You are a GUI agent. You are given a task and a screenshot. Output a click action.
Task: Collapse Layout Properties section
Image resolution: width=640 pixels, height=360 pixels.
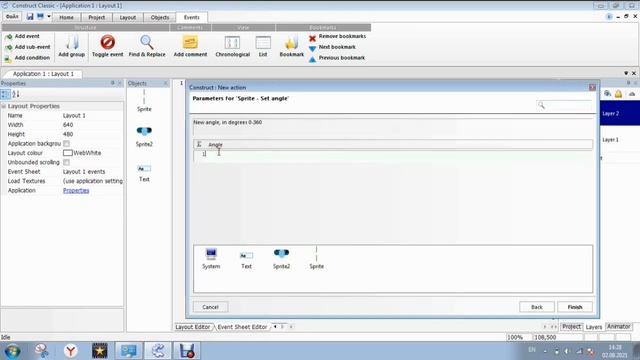(4, 106)
